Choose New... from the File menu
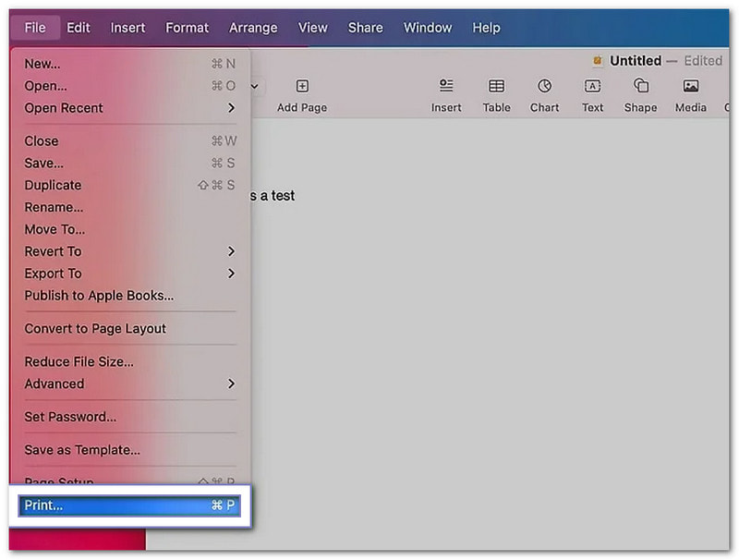739x560 pixels. [x=129, y=64]
